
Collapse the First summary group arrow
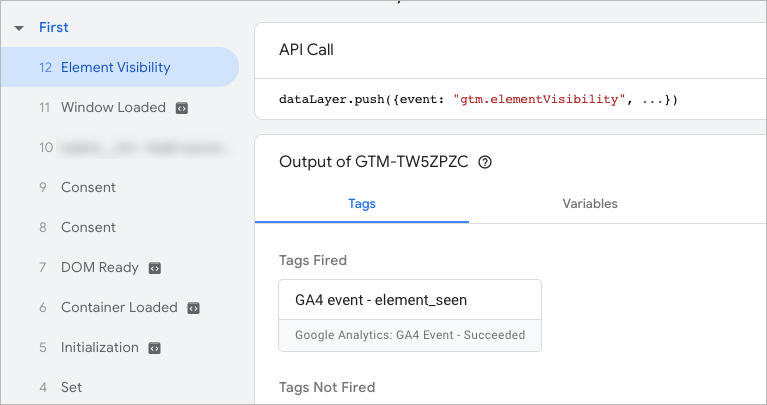[x=19, y=28]
